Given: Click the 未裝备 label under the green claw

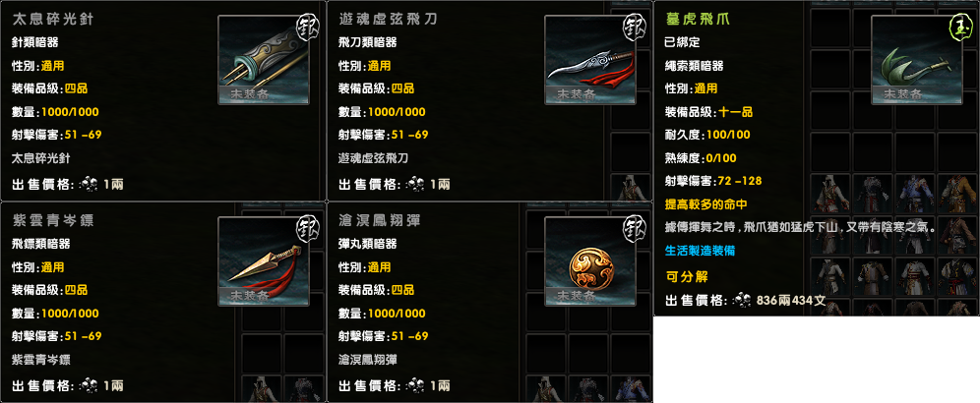Looking at the screenshot, I should coord(902,95).
